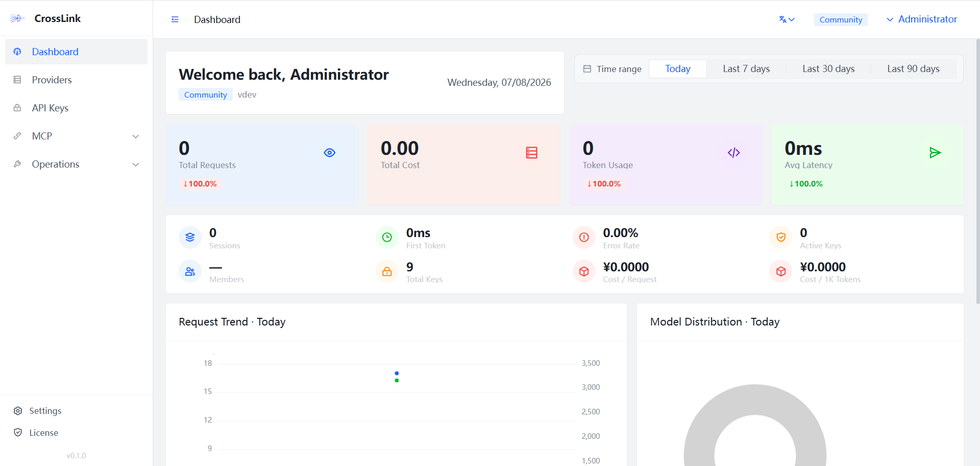The height and width of the screenshot is (466, 980).
Task: Click the Request Trend · Today heading
Action: (232, 322)
